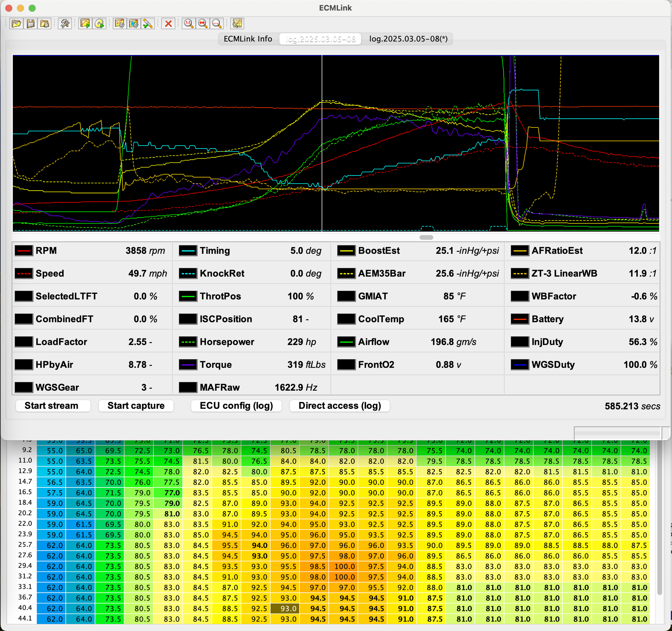Viewport: 672px width, 631px height.
Task: Click the CombinedFT label
Action: 64,319
